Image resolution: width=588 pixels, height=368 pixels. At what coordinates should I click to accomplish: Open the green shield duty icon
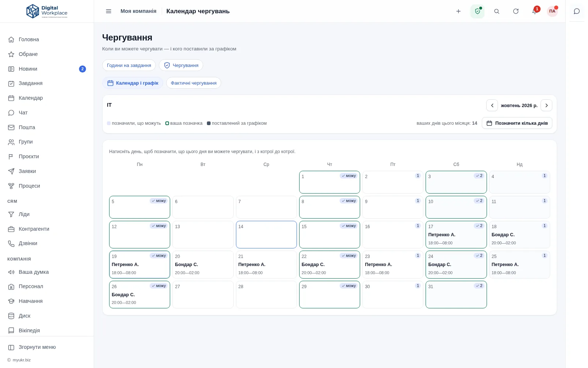[x=477, y=11]
